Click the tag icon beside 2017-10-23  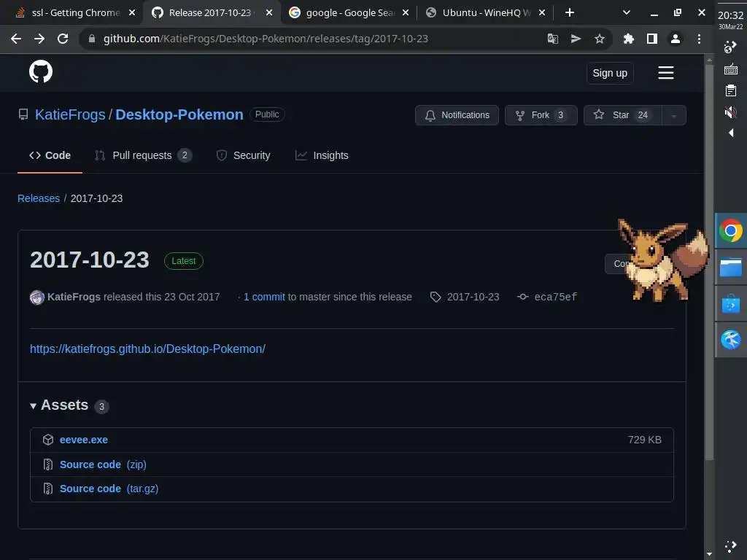coord(436,297)
